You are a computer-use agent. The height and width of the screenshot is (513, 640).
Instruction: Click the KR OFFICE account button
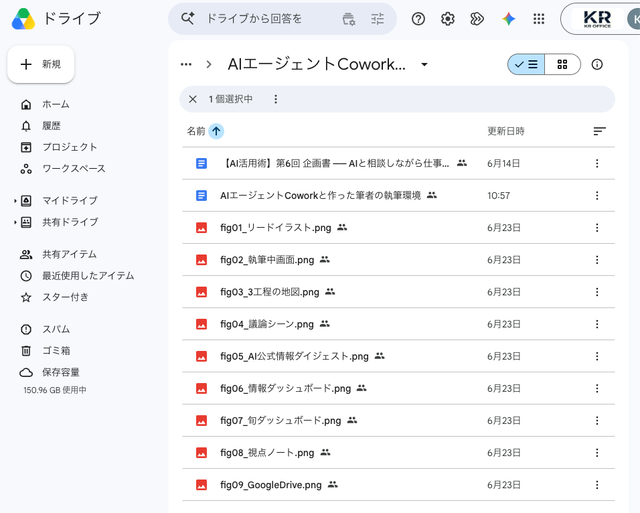point(600,19)
